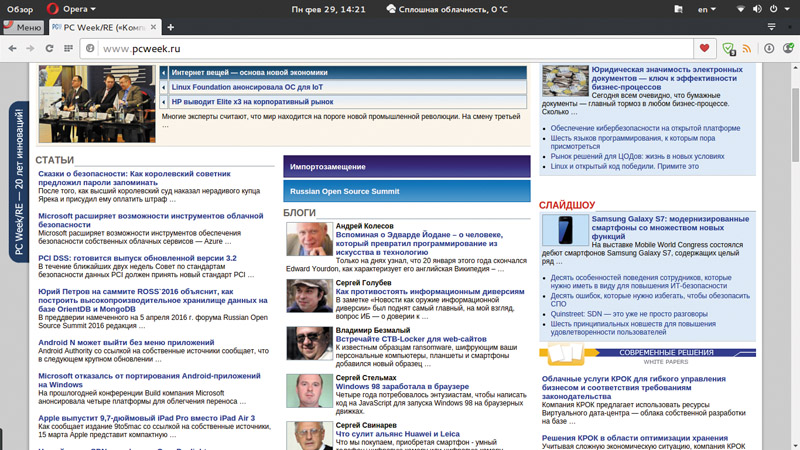Open the Speed Dial grid
The height and width of the screenshot is (450, 800).
(68, 48)
